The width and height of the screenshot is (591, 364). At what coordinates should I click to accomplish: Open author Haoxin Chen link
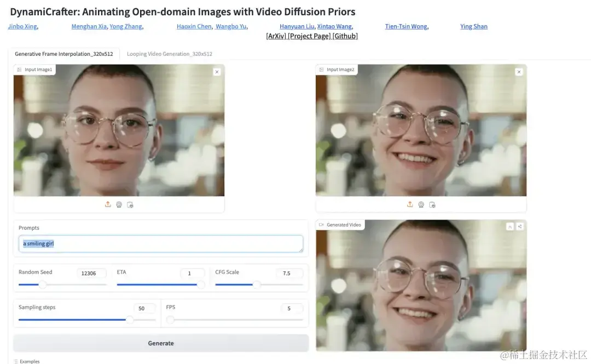194,26
